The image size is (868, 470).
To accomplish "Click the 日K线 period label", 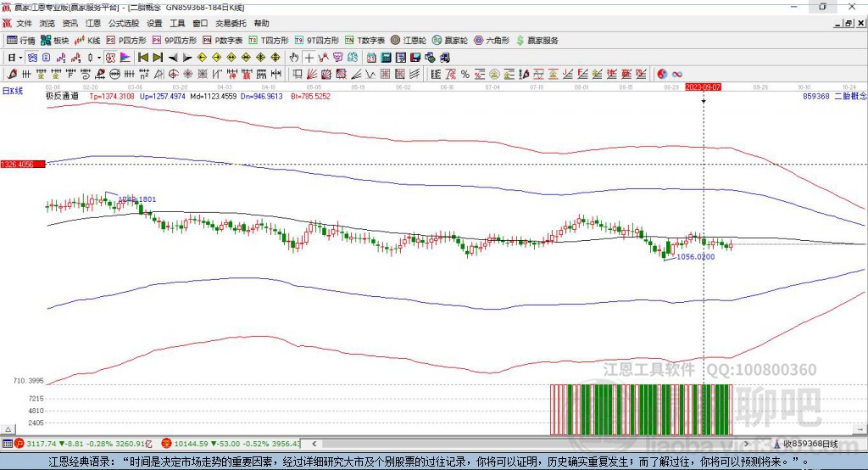I will pos(13,90).
